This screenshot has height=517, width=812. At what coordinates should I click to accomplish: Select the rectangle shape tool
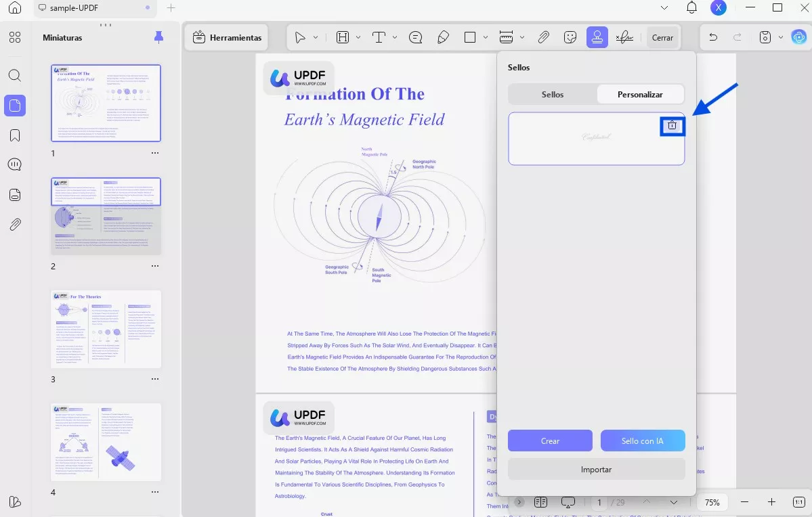470,37
